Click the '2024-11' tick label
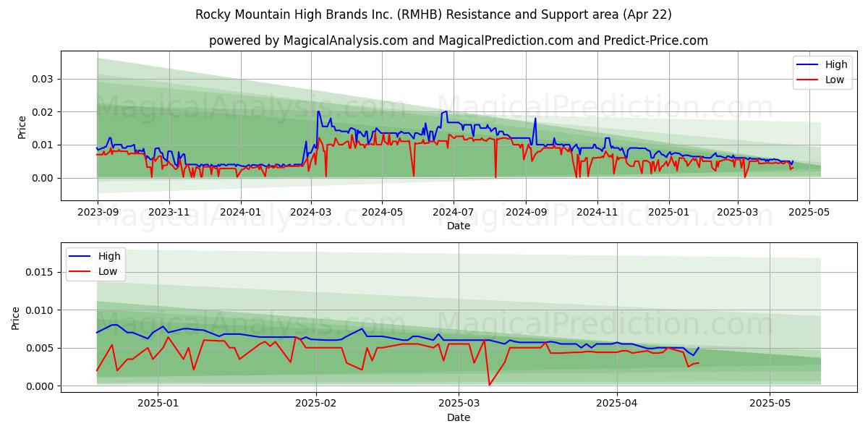The image size is (868, 434). (597, 213)
